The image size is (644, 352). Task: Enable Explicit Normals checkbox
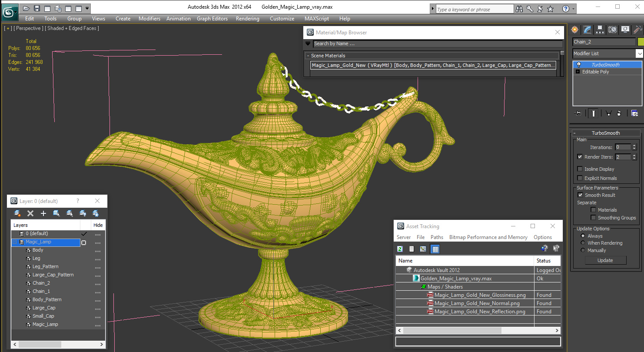[x=580, y=178]
